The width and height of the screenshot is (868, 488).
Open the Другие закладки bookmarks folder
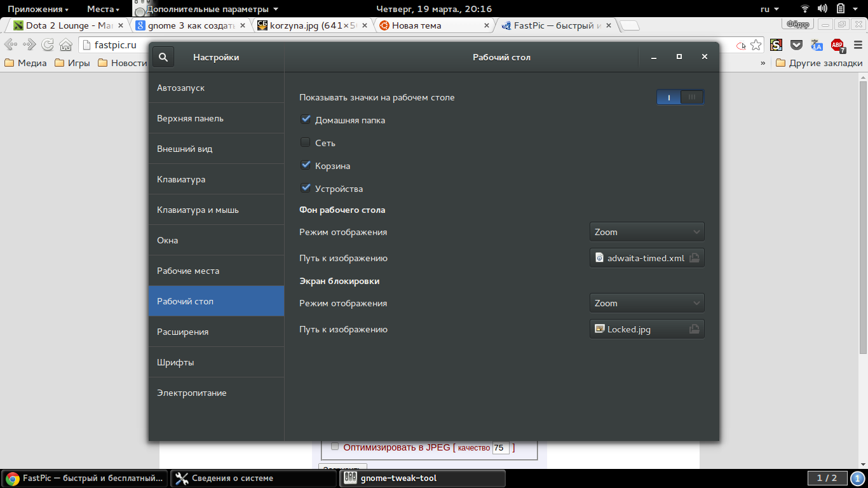[819, 63]
